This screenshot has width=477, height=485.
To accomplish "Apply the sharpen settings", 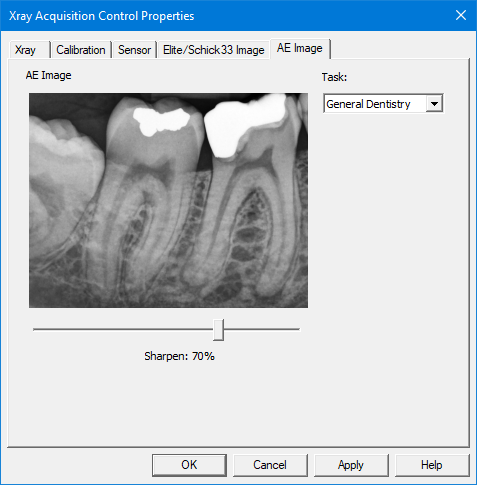I will click(x=351, y=465).
